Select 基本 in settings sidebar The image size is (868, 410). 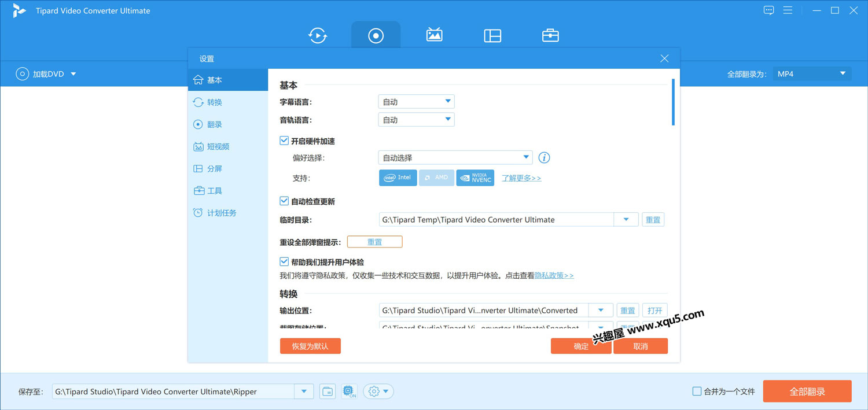228,80
